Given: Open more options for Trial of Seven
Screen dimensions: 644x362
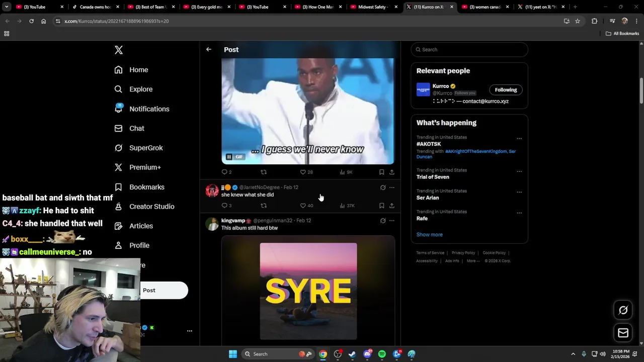Looking at the screenshot, I should coord(519,171).
